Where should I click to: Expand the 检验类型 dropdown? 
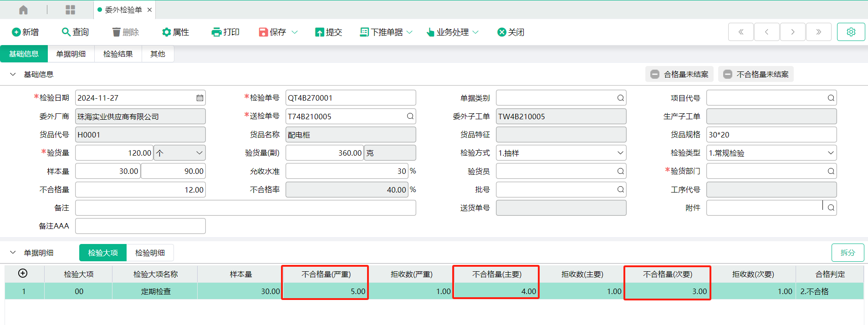pos(830,153)
